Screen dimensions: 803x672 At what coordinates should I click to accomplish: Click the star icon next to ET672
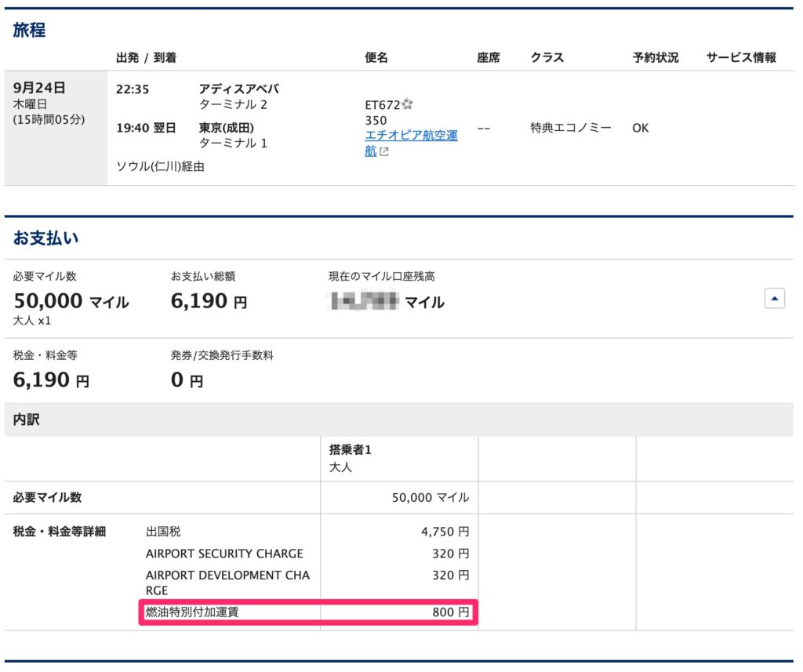pyautogui.click(x=407, y=104)
